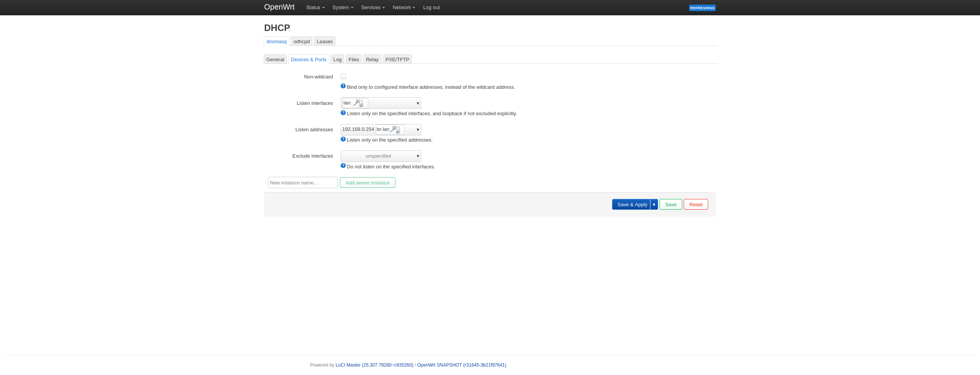Open the Status menu
This screenshot has height=375, width=980.
tap(315, 8)
